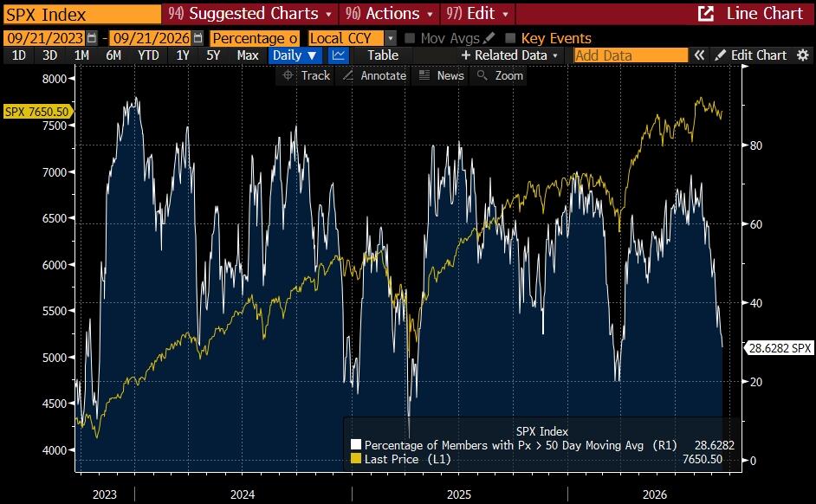Expand the Related Data dropdown

point(509,55)
